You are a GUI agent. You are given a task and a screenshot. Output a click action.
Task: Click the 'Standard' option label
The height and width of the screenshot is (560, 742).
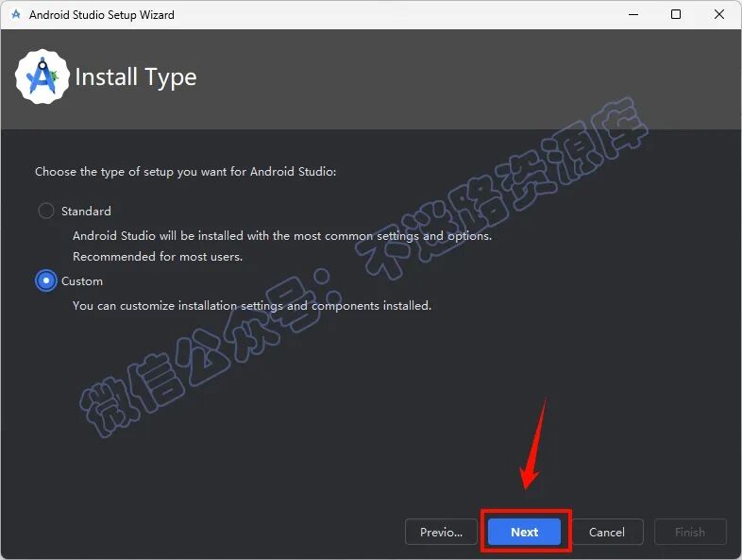(86, 212)
